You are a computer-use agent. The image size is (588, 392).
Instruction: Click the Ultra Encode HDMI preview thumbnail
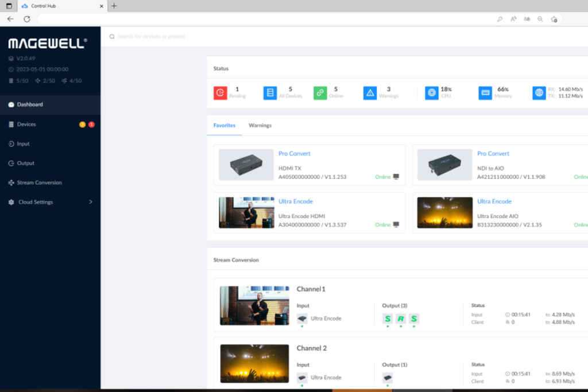pos(246,212)
